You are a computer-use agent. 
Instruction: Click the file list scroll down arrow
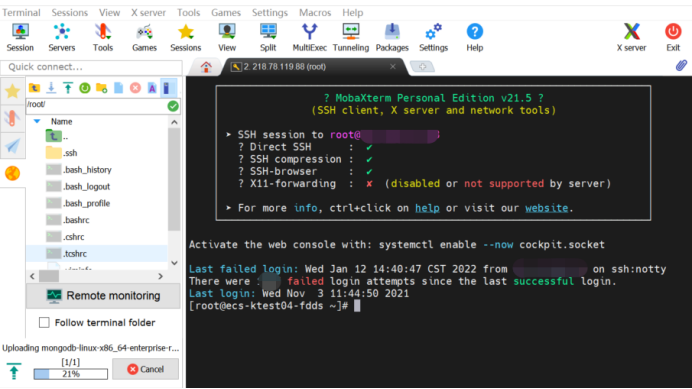174,263
